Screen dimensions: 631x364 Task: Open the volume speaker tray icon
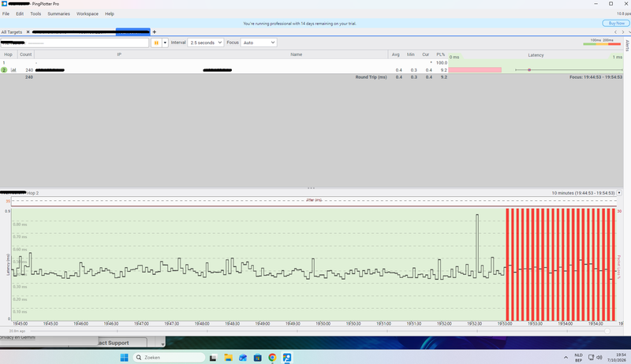pos(599,357)
